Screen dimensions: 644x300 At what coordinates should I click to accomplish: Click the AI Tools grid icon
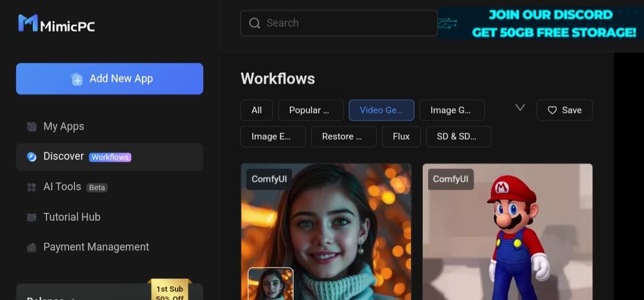tap(32, 187)
